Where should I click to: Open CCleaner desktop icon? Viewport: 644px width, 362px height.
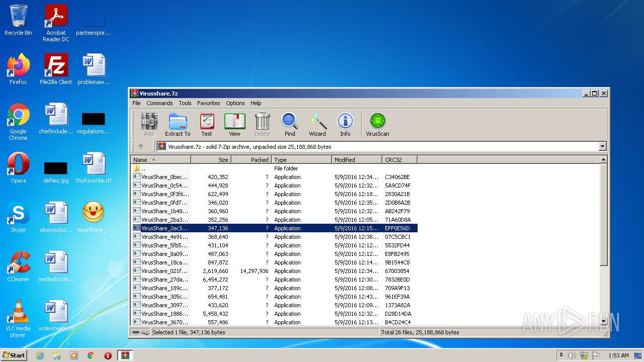18,266
